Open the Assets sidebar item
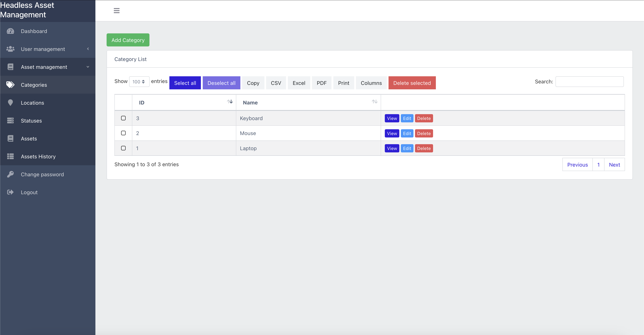 point(29,139)
